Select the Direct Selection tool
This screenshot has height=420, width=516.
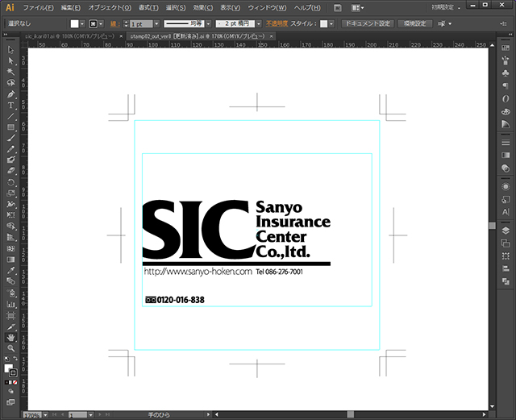(x=10, y=61)
